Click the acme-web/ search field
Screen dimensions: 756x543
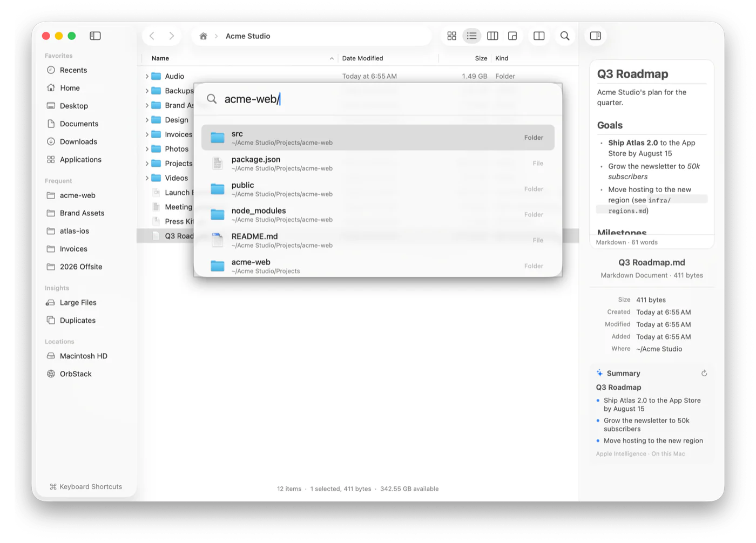click(378, 99)
